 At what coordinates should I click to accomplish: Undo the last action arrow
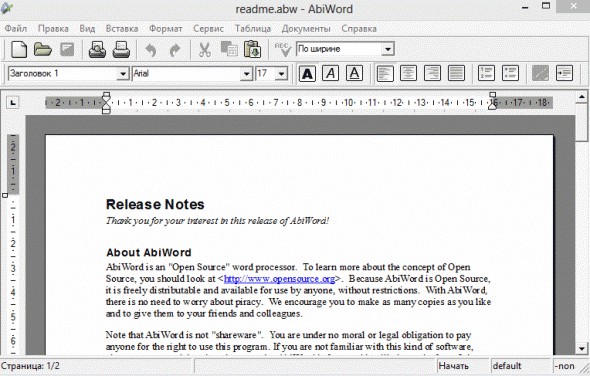[151, 50]
